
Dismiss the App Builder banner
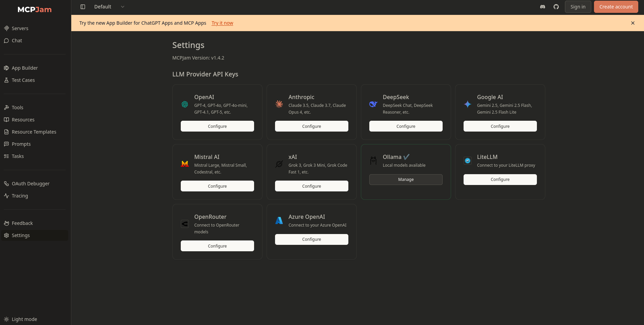click(x=633, y=23)
